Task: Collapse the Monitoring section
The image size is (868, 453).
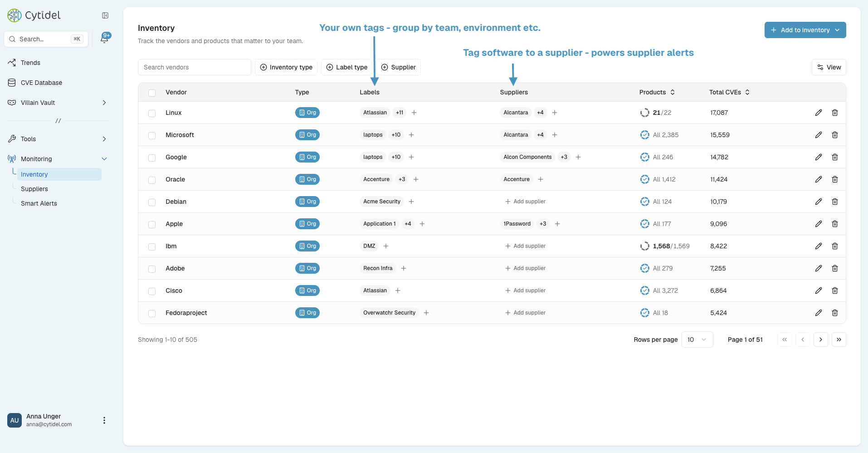Action: 104,159
